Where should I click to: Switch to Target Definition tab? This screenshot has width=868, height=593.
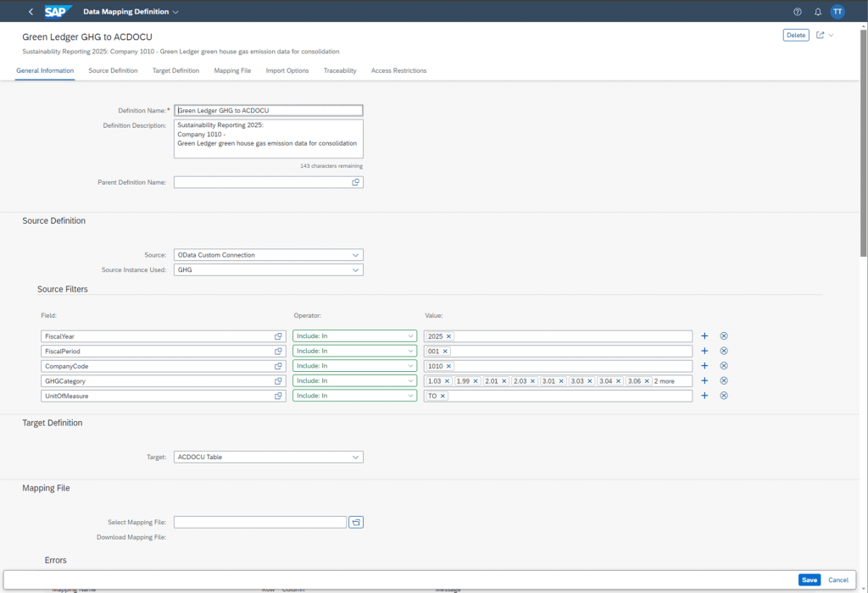(175, 71)
